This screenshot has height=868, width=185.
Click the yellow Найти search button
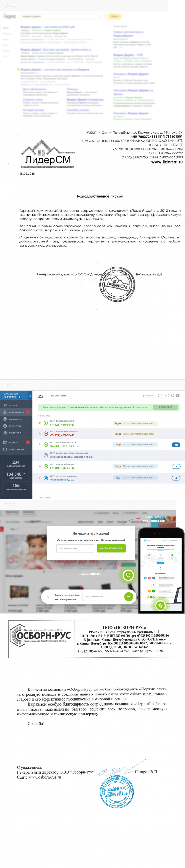click(x=115, y=16)
